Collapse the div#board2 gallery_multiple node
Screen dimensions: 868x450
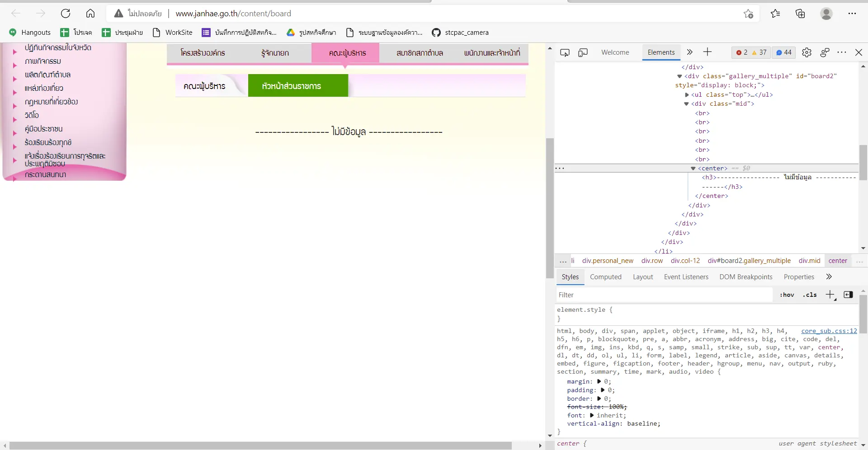[679, 76]
